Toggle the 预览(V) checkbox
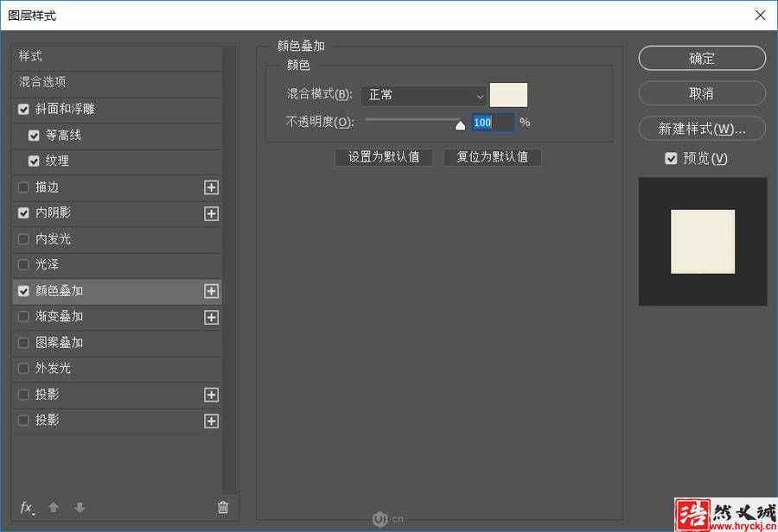The height and width of the screenshot is (532, 778). pyautogui.click(x=671, y=159)
